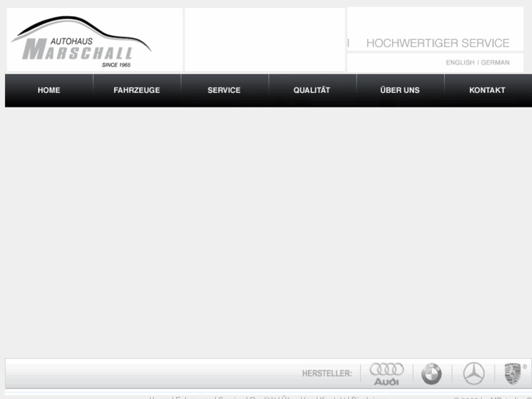This screenshot has height=399, width=532.
Task: Open the BMW manufacturer logo
Action: pos(432,374)
